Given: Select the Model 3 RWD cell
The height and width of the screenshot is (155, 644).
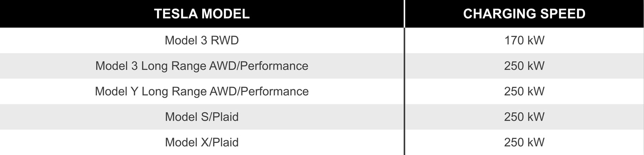Looking at the screenshot, I should click(x=202, y=40).
